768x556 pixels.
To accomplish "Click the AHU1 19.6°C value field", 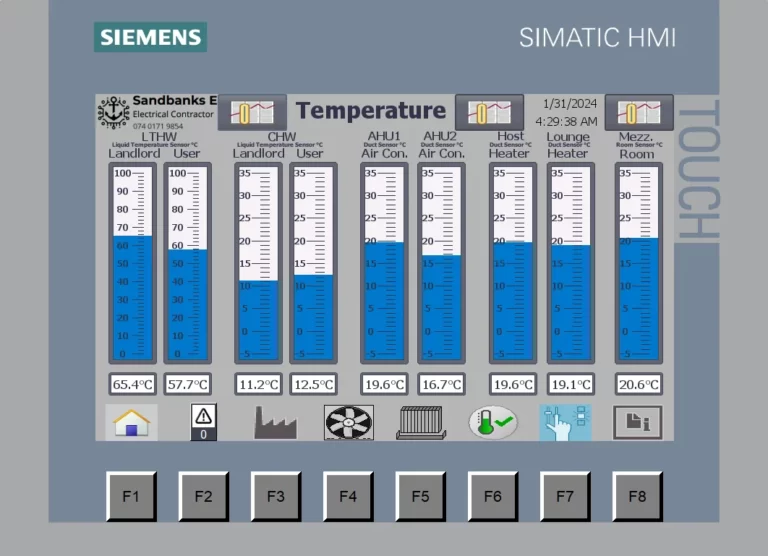I will click(384, 384).
